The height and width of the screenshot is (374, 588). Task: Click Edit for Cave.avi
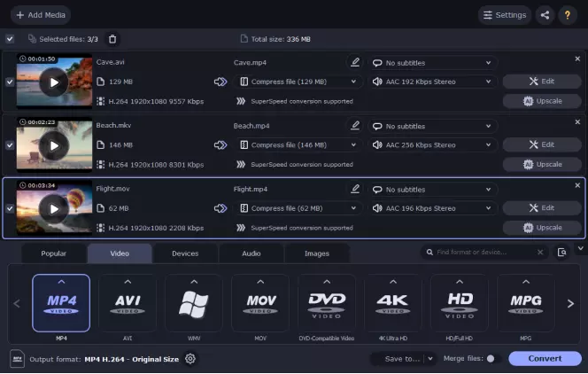coord(542,81)
